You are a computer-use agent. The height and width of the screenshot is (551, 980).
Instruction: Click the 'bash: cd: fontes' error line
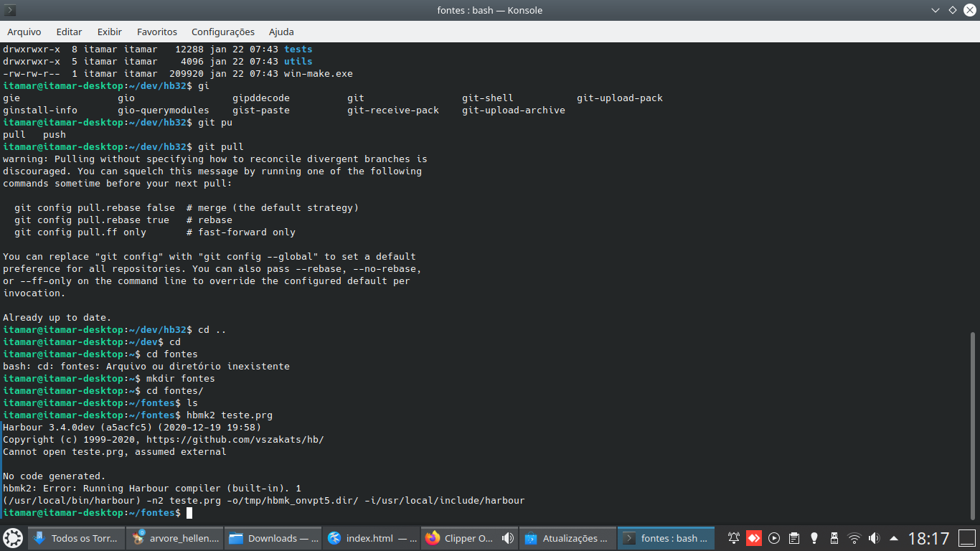[146, 366]
